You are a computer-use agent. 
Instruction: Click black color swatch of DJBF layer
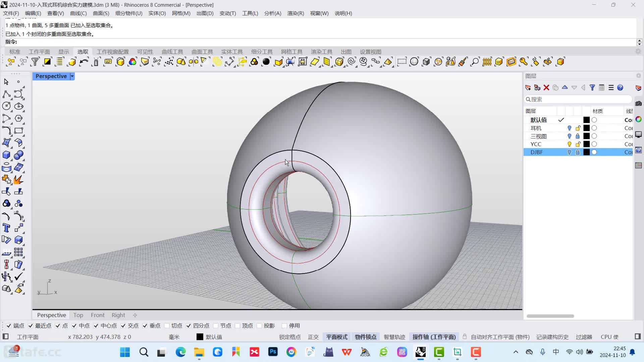[586, 152]
